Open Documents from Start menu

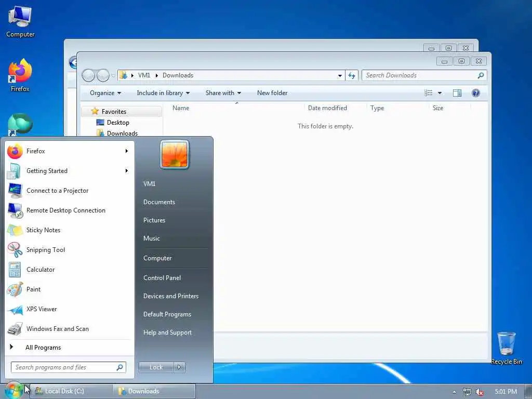click(x=159, y=202)
